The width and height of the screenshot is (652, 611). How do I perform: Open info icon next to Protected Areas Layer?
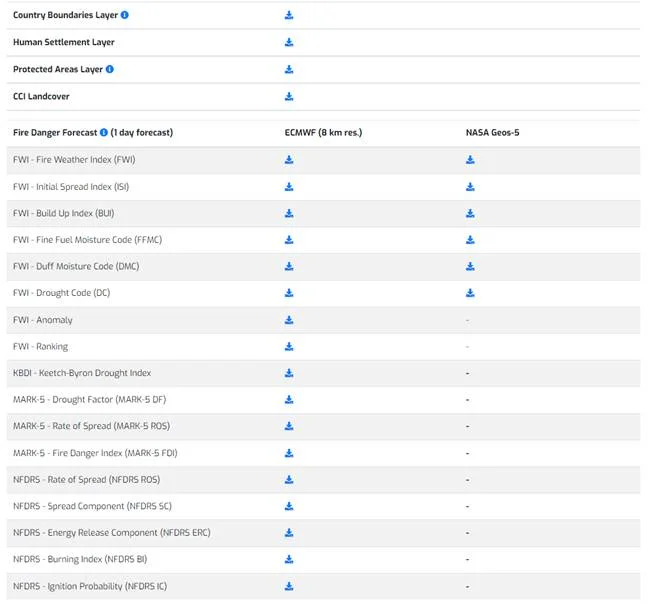pos(110,69)
